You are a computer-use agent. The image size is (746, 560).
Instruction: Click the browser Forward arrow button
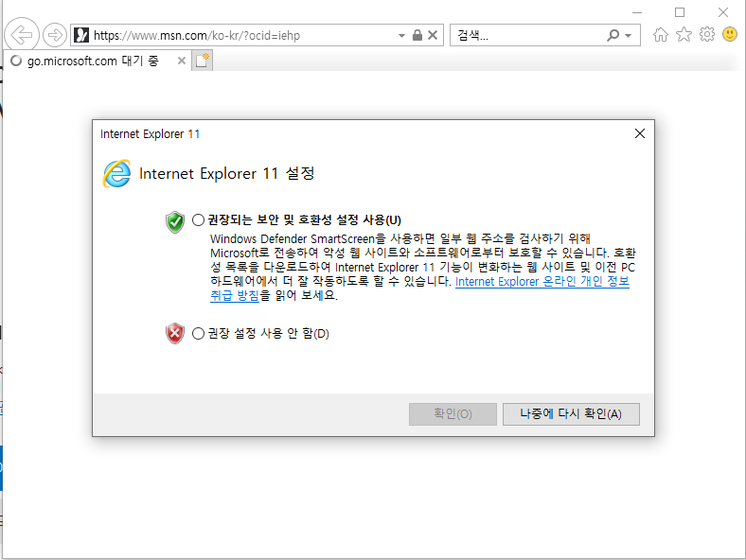[55, 35]
